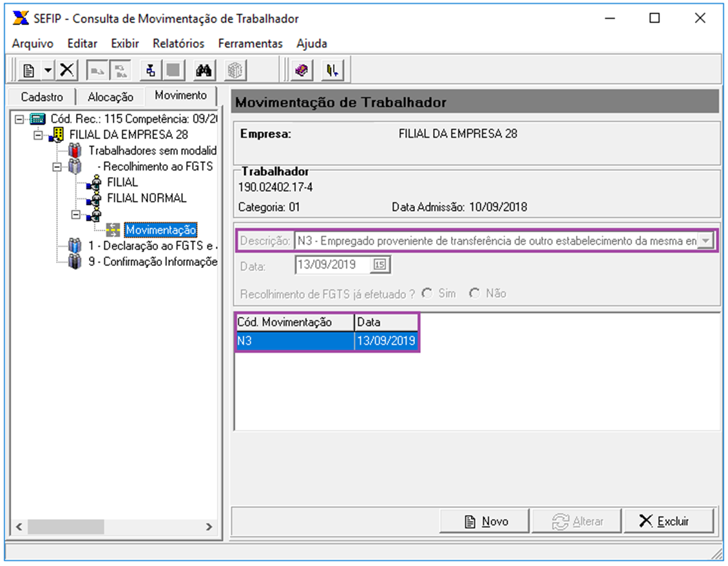Open the Descrição dropdown arrow

coord(705,241)
